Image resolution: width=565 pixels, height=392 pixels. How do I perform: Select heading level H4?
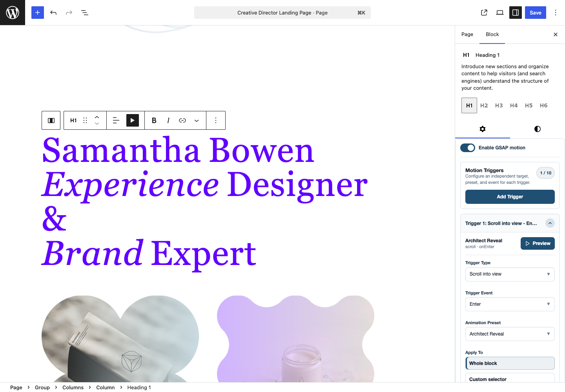pyautogui.click(x=514, y=105)
